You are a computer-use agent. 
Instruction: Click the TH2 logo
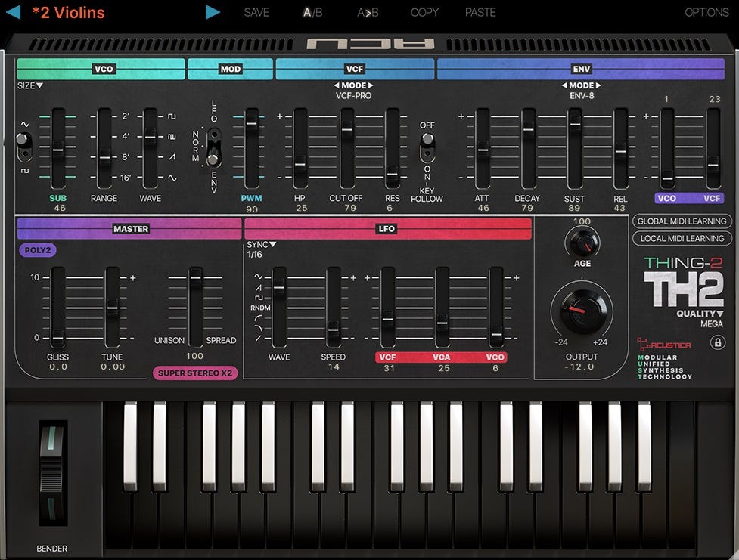click(x=683, y=289)
